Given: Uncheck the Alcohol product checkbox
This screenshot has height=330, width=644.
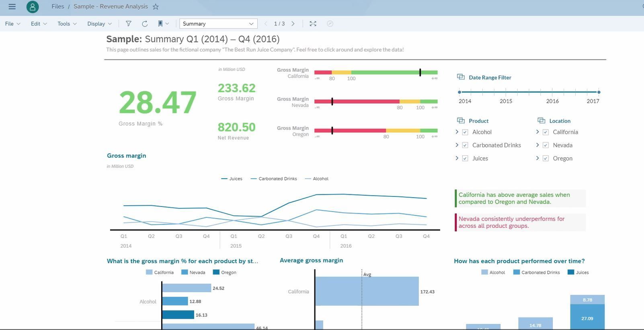Looking at the screenshot, I should (x=465, y=132).
